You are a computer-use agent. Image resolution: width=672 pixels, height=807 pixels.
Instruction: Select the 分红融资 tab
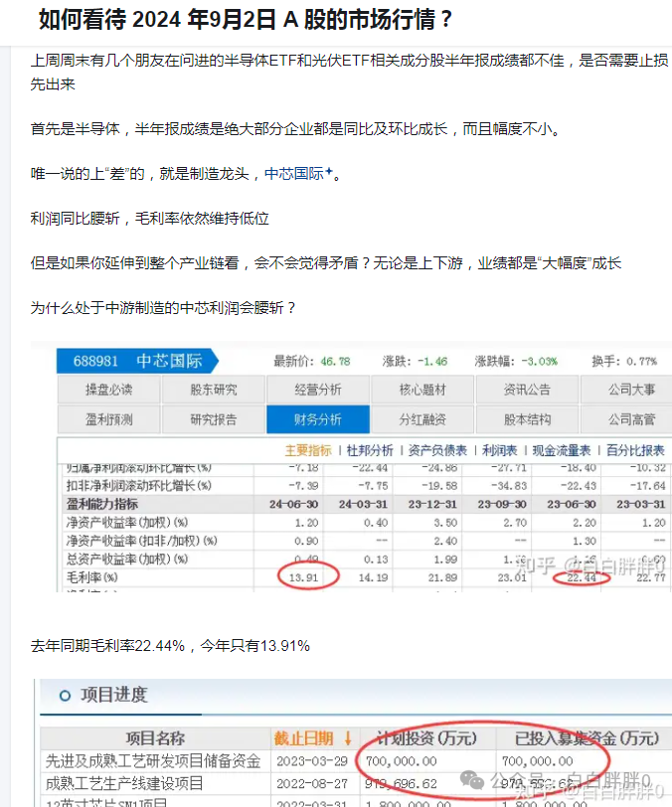tap(422, 419)
